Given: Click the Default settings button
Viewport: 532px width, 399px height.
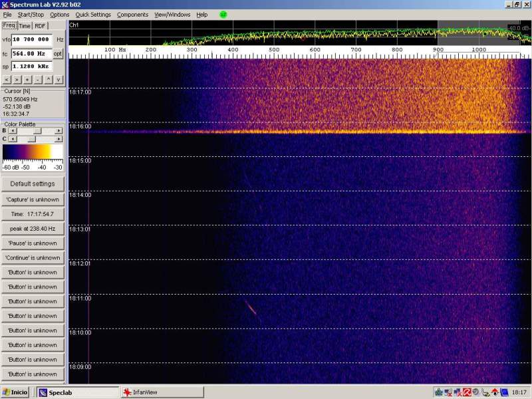Looking at the screenshot, I should 33,184.
